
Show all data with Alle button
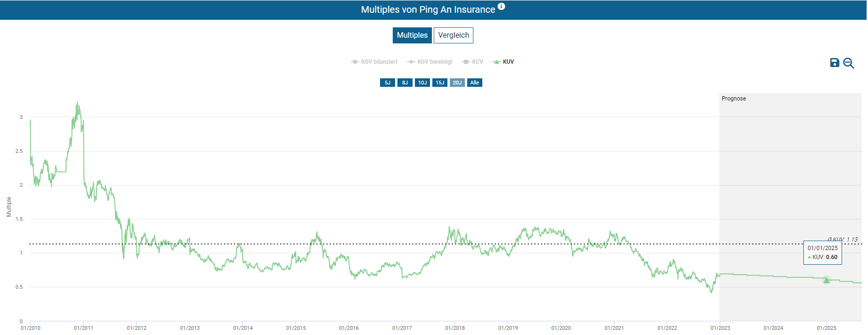tap(474, 83)
